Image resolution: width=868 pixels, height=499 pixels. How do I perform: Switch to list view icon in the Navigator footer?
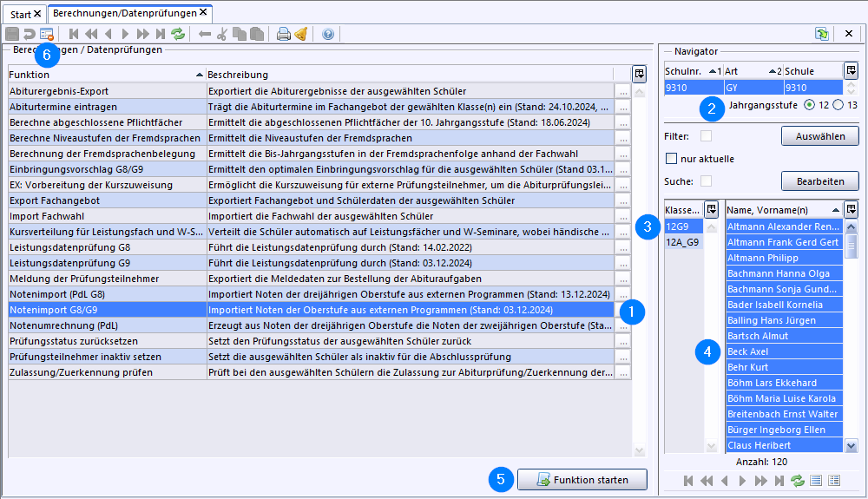816,481
